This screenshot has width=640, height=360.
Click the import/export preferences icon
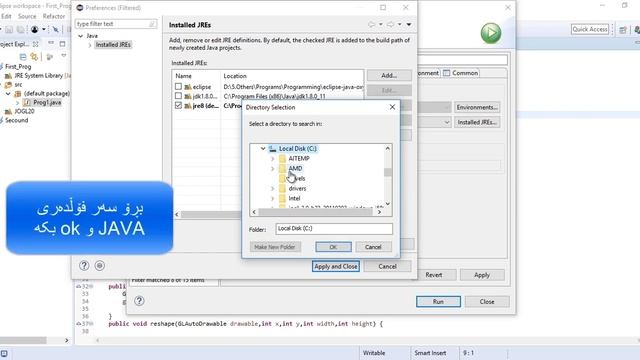point(100,266)
